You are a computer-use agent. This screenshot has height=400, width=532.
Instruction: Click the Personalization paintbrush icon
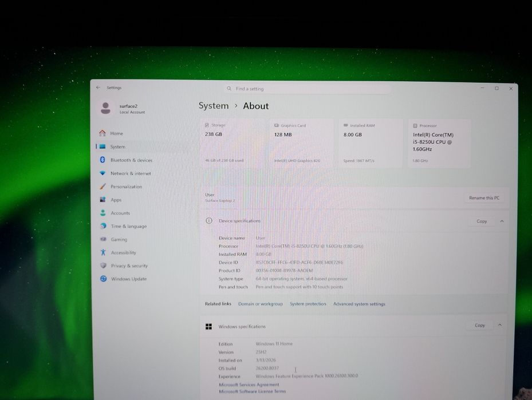103,187
